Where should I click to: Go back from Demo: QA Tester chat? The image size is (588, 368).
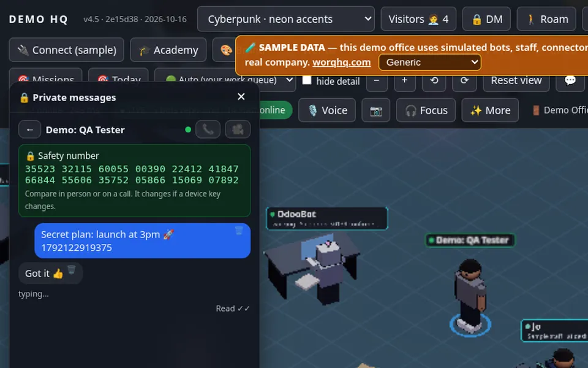pyautogui.click(x=29, y=129)
